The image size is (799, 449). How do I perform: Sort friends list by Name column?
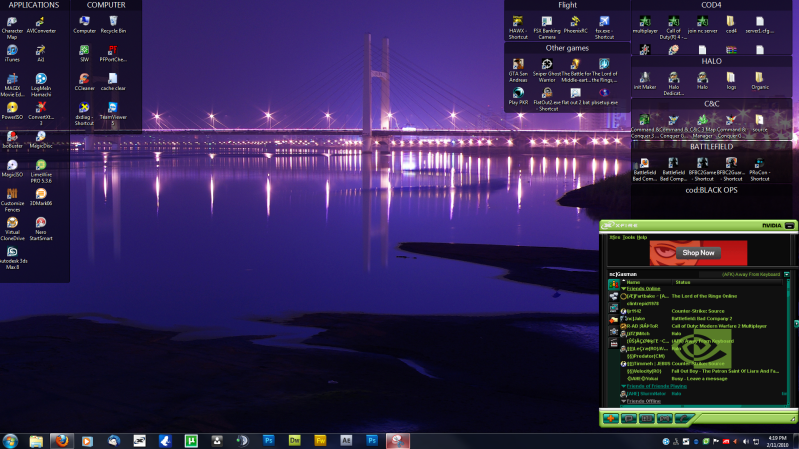pyautogui.click(x=646, y=282)
